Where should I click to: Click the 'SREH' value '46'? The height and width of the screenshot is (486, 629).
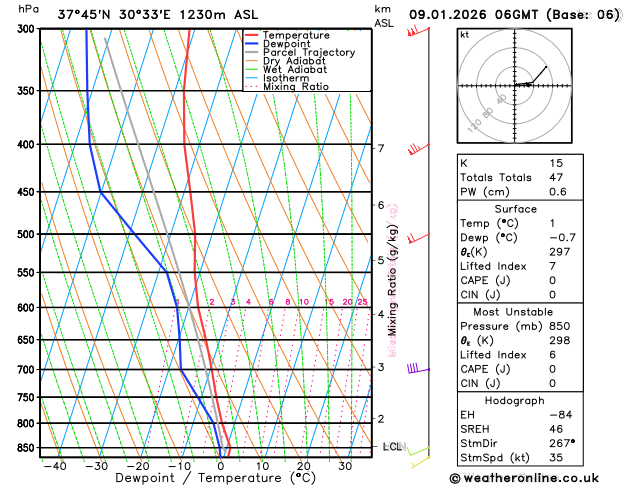[556, 429]
